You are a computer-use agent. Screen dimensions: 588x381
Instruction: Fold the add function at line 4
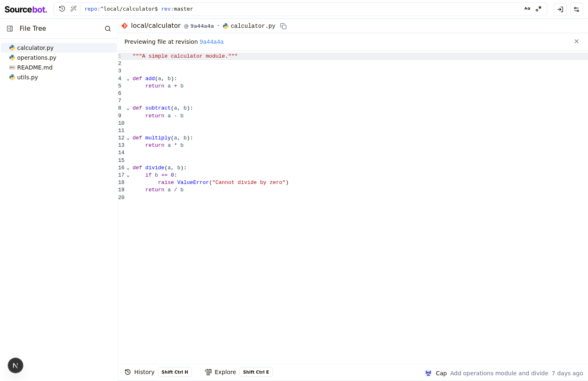(128, 79)
